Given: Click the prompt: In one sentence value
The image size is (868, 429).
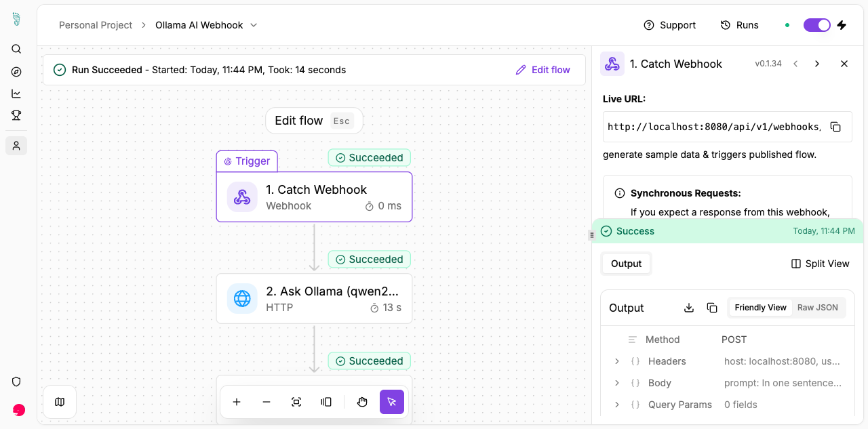Looking at the screenshot, I should (783, 383).
